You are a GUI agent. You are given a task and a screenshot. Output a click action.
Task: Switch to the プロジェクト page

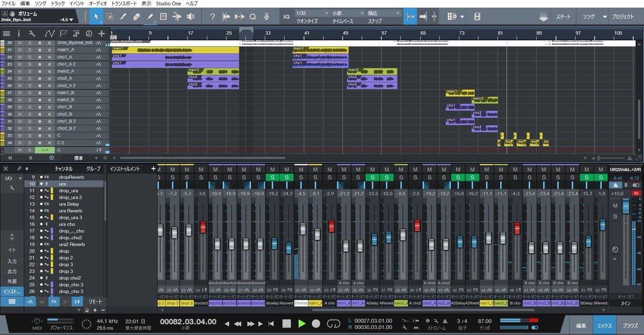623,17
